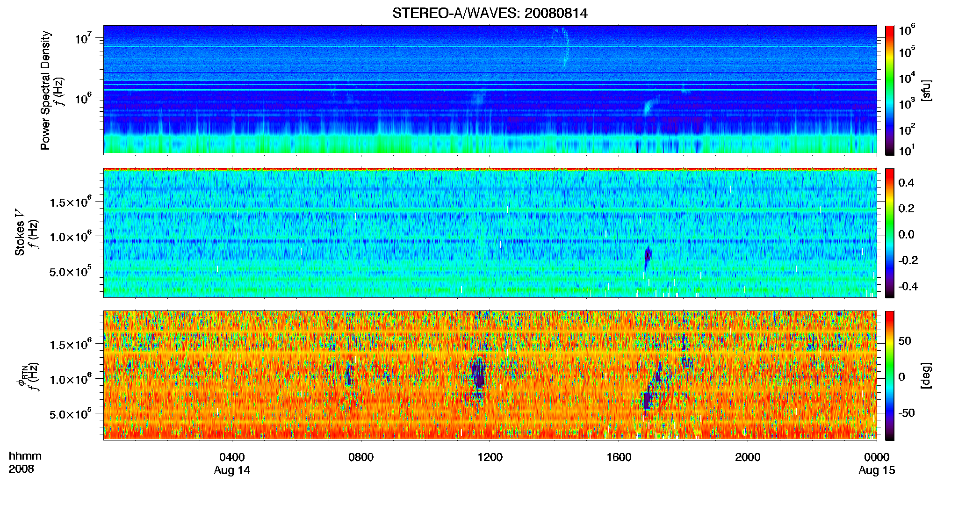
Task: Click the 0.2 label on the Stokes V color bar
Action: click(906, 209)
